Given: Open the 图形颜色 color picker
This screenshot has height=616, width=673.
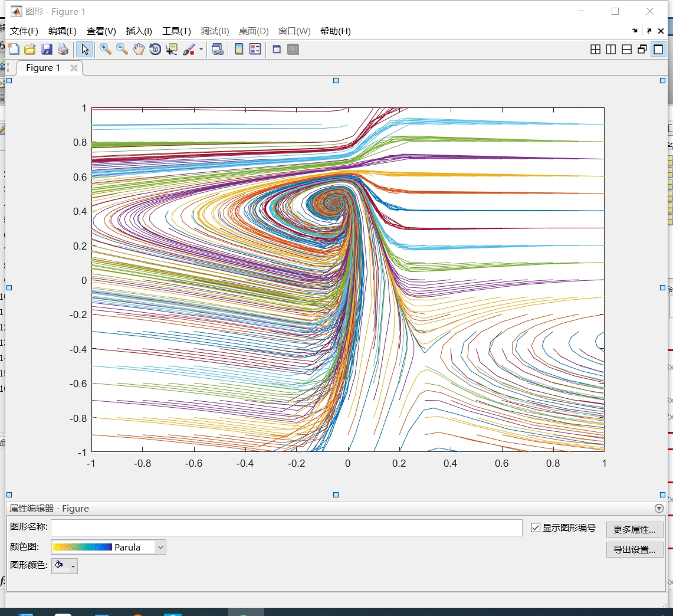Looking at the screenshot, I should point(64,566).
